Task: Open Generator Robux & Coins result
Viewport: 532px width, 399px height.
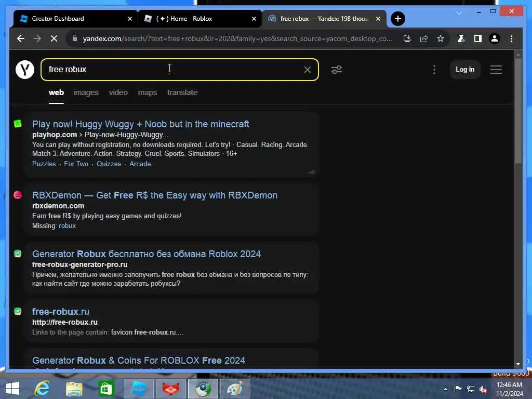Action: 138,361
